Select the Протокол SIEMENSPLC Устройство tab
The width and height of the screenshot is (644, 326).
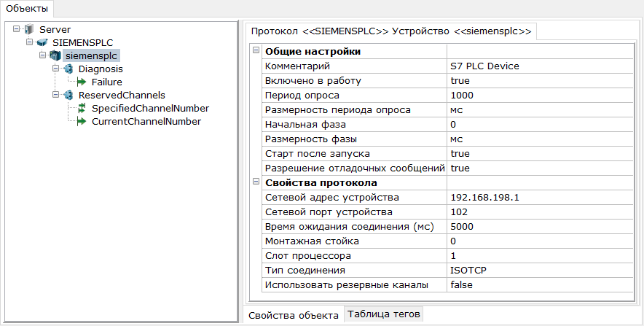tap(391, 31)
